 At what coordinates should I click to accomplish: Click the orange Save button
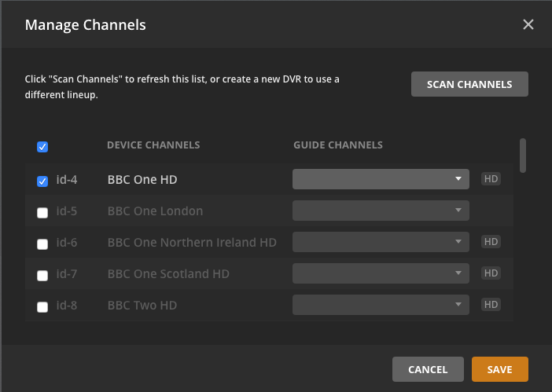500,369
